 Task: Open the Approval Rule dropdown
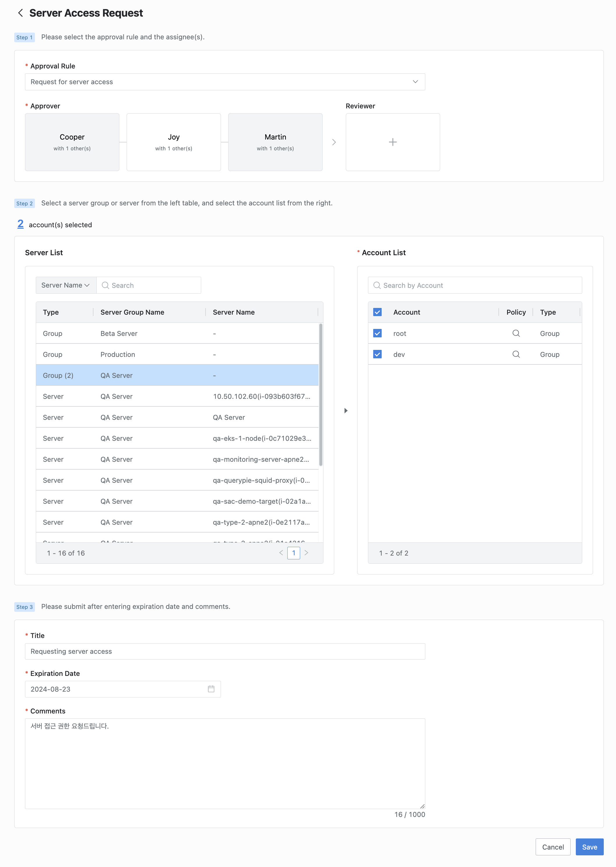click(225, 82)
